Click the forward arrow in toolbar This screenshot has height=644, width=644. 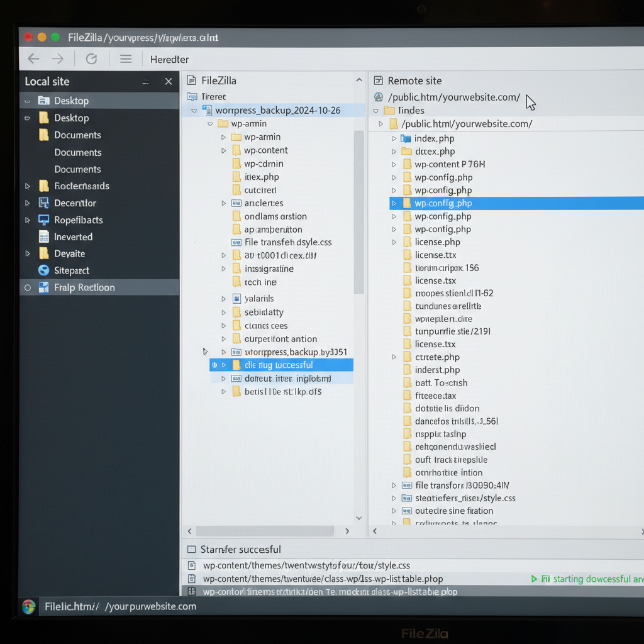tap(58, 58)
